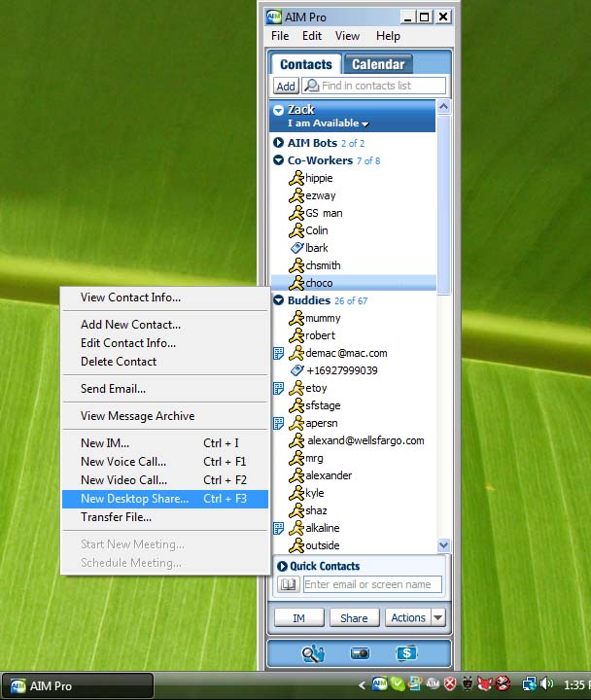Viewport: 591px width, 700px height.
Task: Expand the AIM Bots group
Action: click(279, 143)
